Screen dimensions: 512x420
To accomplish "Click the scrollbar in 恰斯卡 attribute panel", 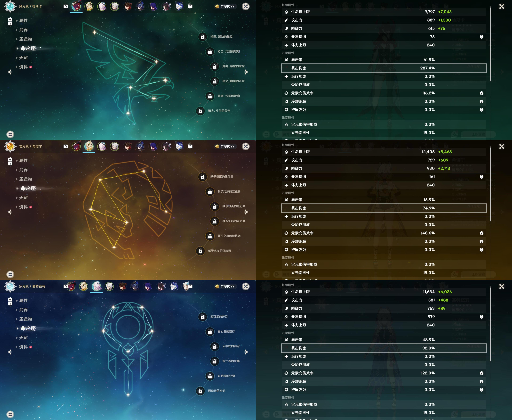I will coord(490,44).
